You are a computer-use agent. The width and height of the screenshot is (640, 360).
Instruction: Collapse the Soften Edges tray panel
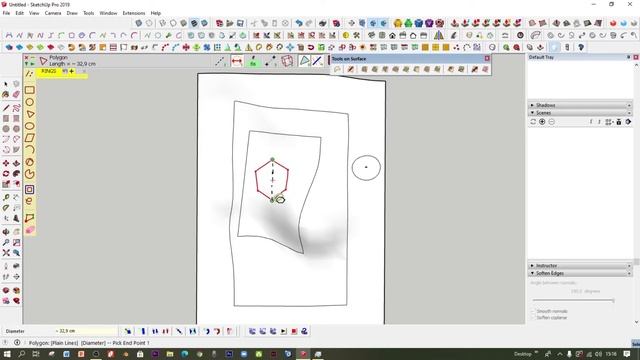pos(532,273)
